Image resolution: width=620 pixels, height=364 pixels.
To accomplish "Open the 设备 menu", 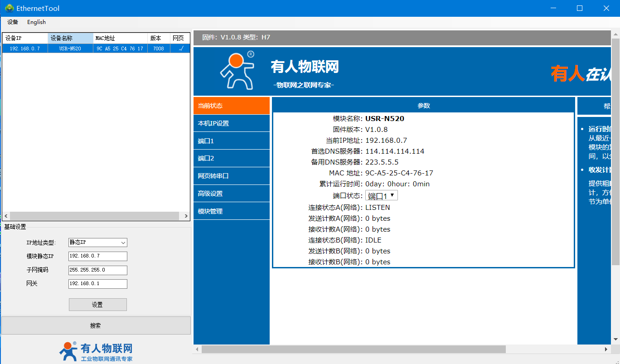I will pos(13,22).
